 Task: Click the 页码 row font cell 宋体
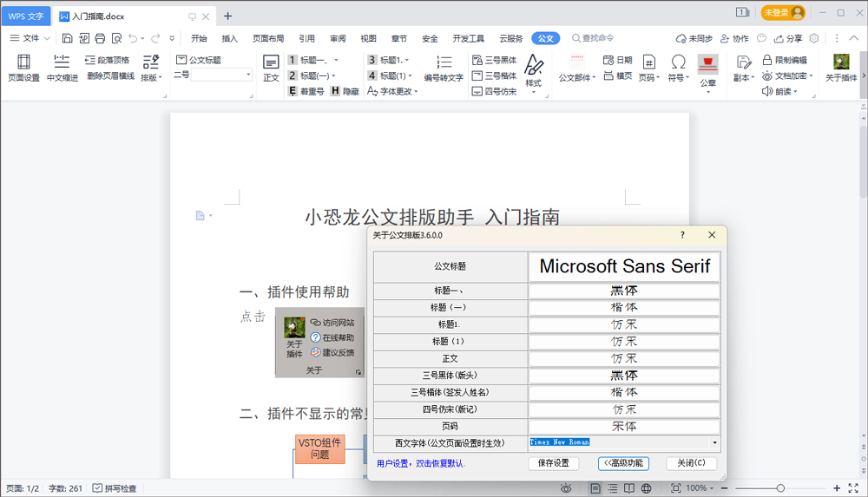[624, 427]
